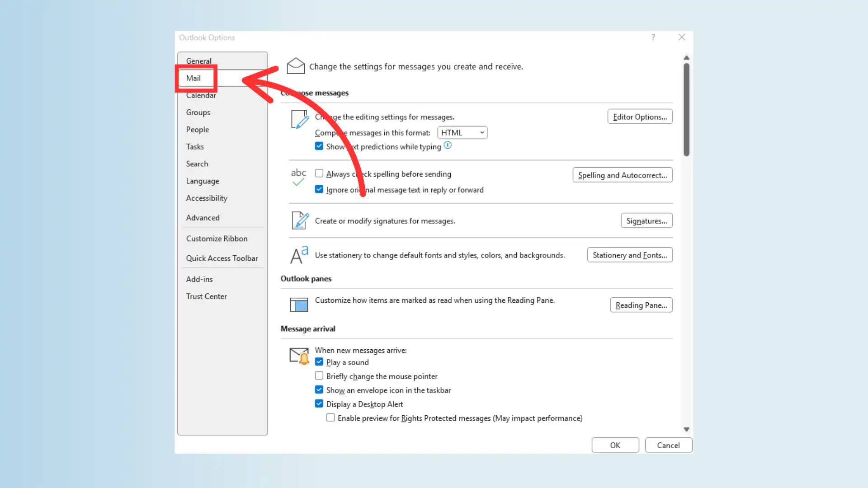Click the pencil editing settings icon

[x=299, y=119]
